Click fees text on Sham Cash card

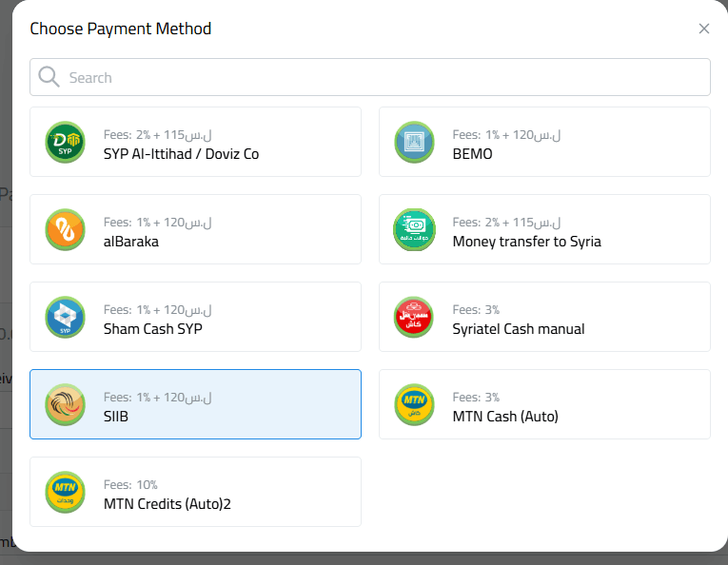[157, 310]
